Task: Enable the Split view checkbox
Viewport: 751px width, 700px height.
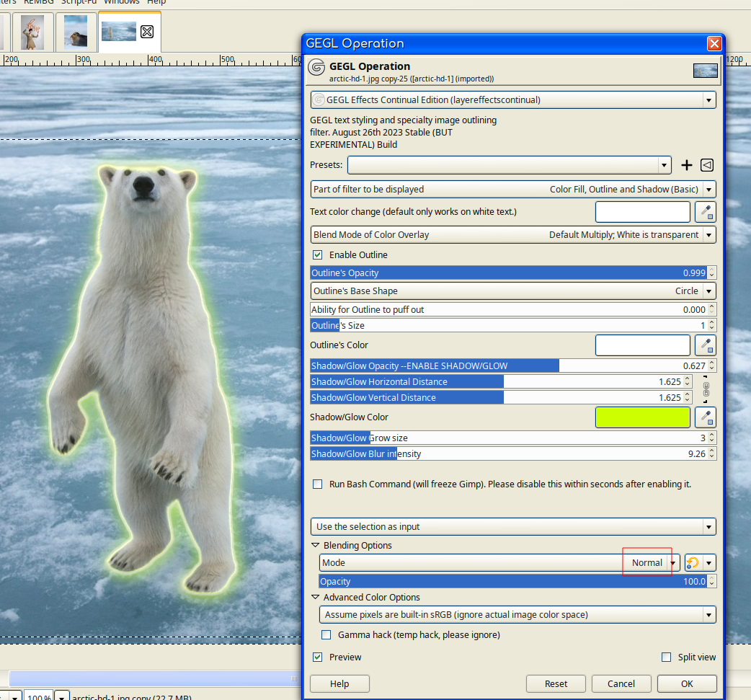Action: click(666, 657)
